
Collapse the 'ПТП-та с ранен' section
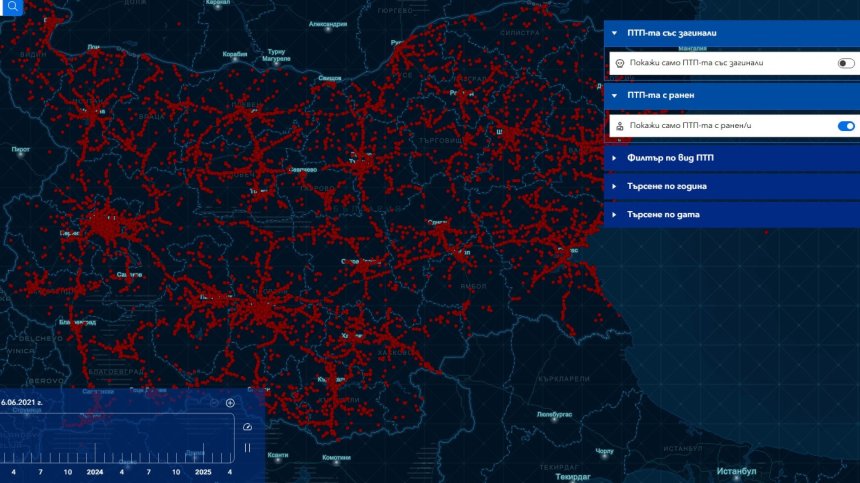(616, 95)
